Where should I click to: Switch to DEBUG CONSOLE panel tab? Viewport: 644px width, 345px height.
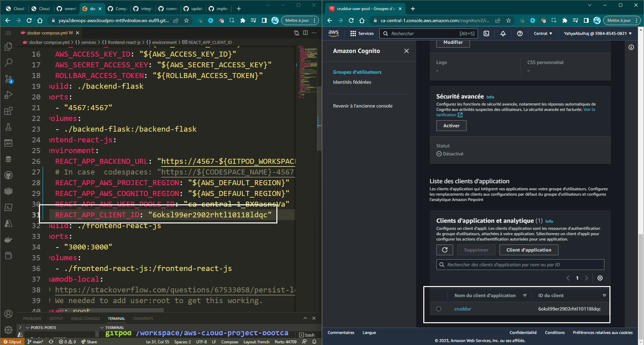click(86, 319)
